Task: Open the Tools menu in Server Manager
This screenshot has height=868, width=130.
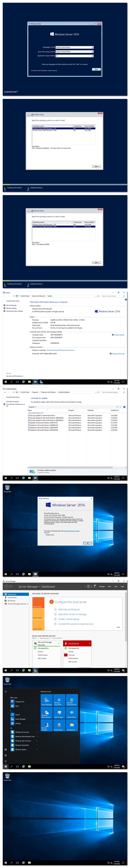Action: click(109, 587)
